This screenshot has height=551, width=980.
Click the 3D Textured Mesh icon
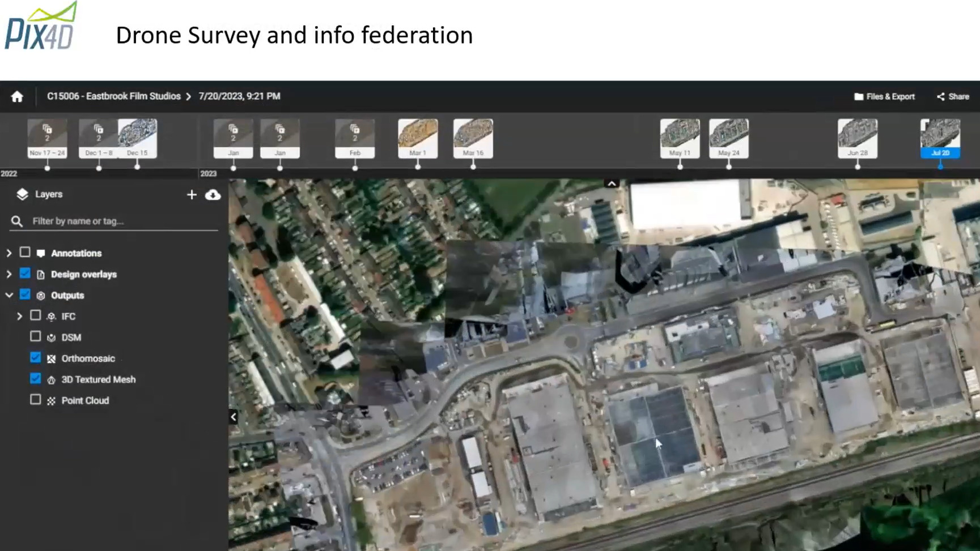(52, 380)
